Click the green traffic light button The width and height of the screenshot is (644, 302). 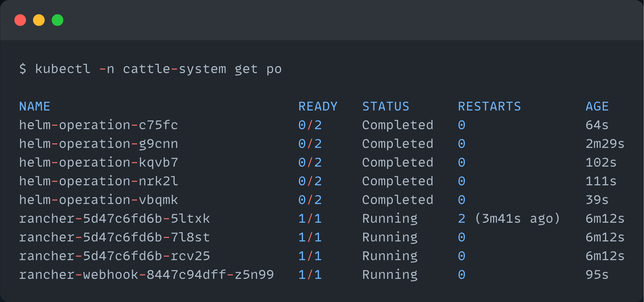click(x=57, y=20)
